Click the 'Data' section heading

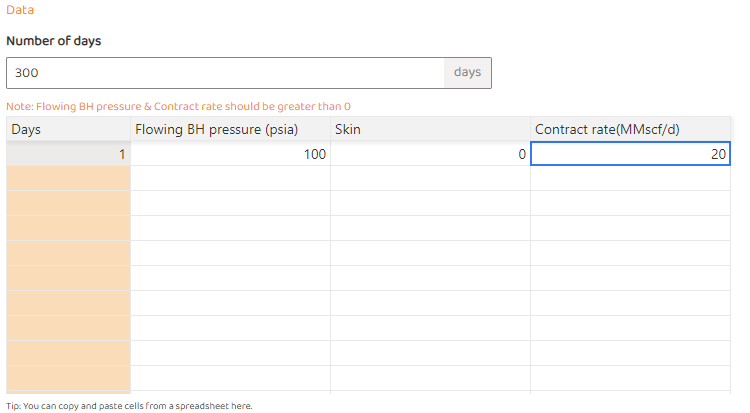coord(20,10)
